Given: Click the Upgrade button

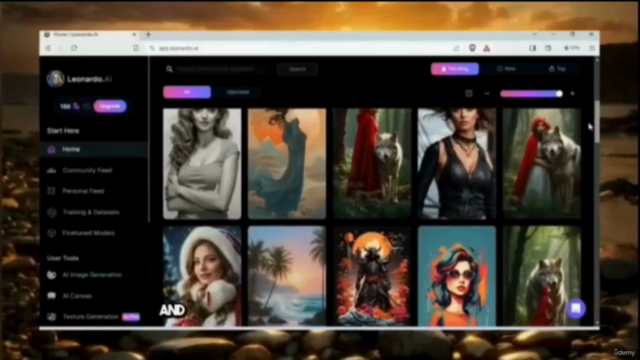Looking at the screenshot, I should 110,106.
